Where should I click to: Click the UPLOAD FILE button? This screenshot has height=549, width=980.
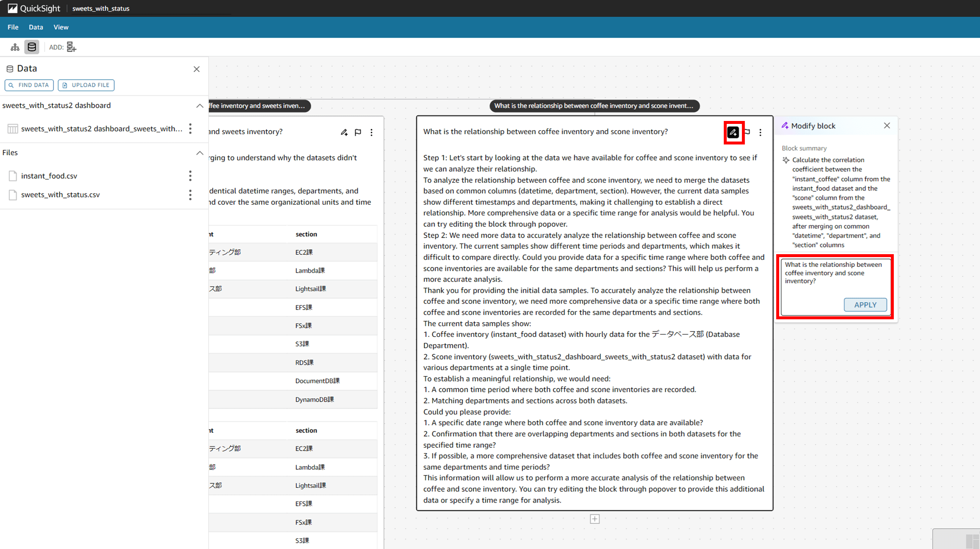pyautogui.click(x=86, y=85)
